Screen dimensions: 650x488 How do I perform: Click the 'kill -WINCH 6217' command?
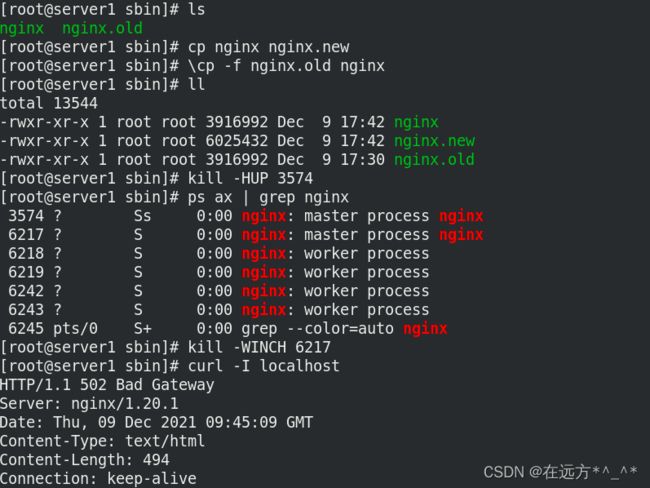coord(259,347)
